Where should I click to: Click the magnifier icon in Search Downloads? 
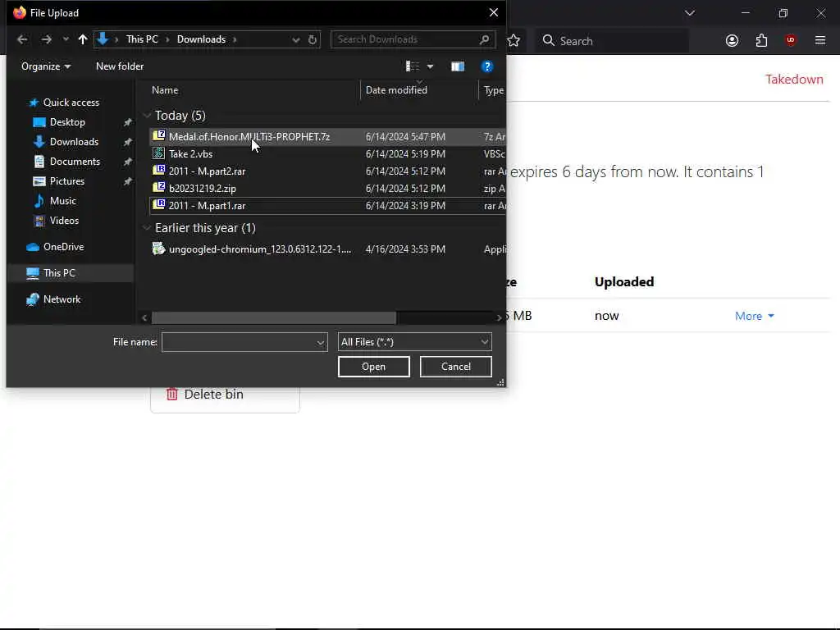[484, 39]
